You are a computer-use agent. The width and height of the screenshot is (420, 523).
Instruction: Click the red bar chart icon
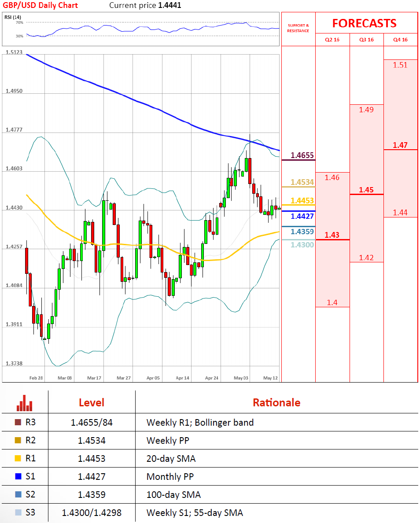click(24, 403)
